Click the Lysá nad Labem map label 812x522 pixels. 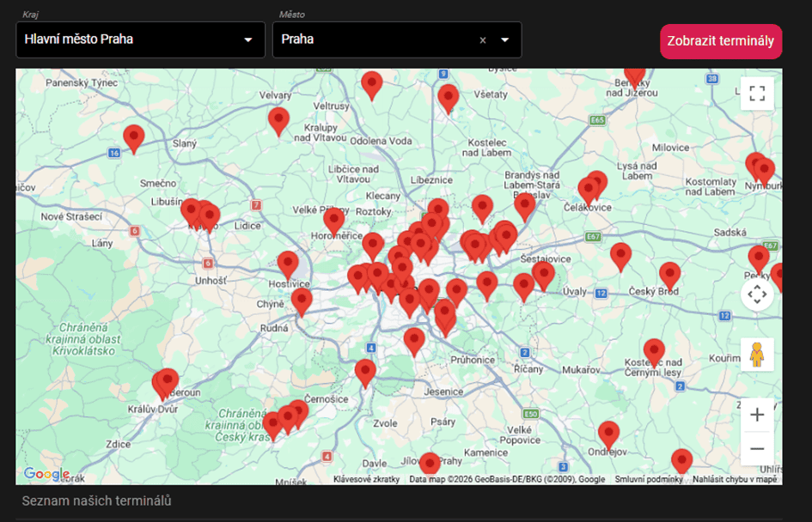tap(637, 171)
